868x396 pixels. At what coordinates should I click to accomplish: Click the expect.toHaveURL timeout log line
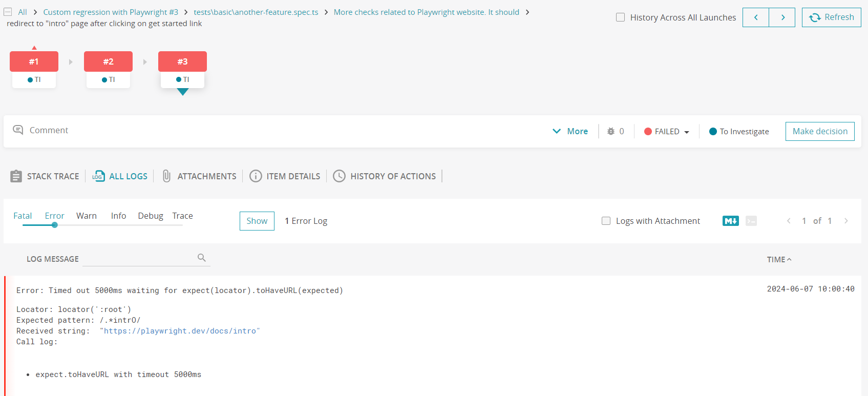tap(118, 374)
